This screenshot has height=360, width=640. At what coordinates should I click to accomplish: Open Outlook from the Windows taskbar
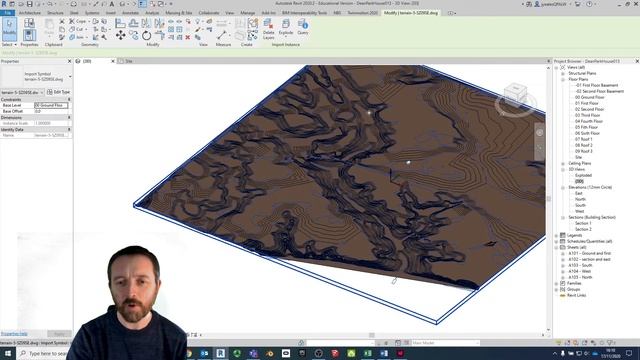(204, 353)
